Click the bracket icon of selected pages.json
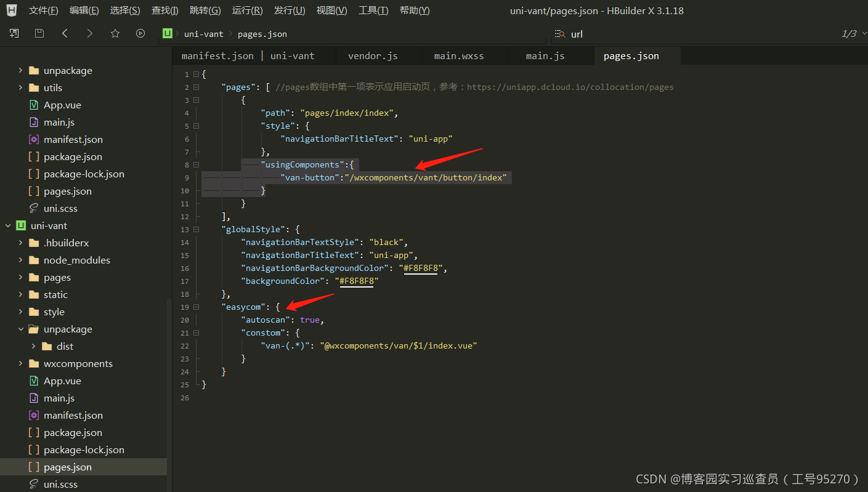868x492 pixels. point(34,467)
